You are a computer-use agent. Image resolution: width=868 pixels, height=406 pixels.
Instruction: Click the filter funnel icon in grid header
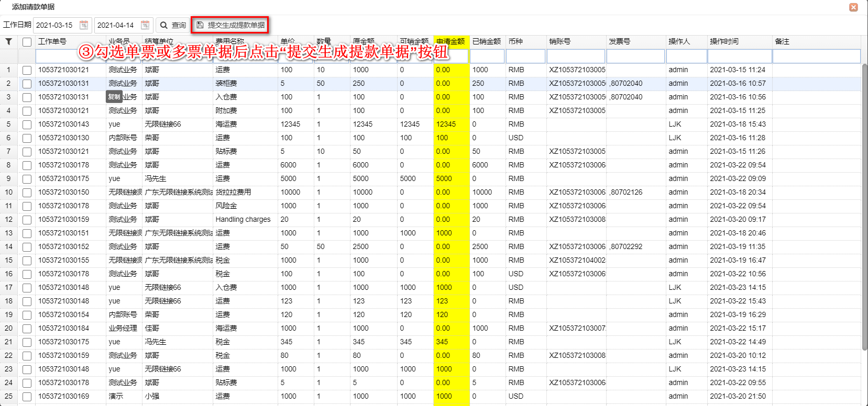tap(9, 42)
